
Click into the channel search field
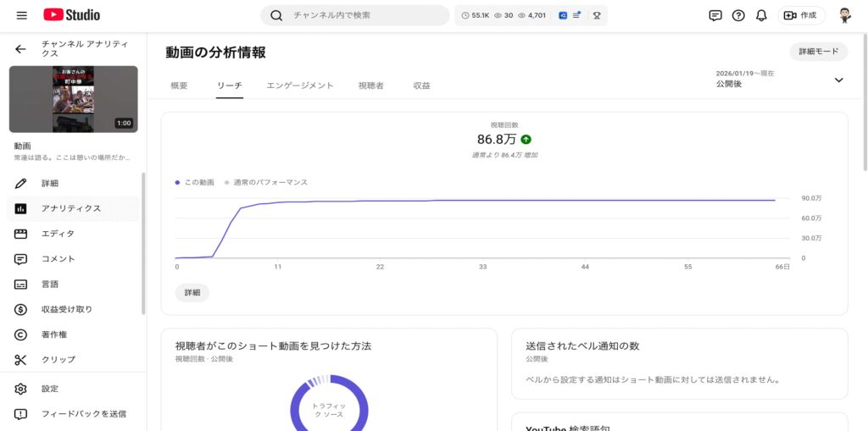(x=364, y=15)
